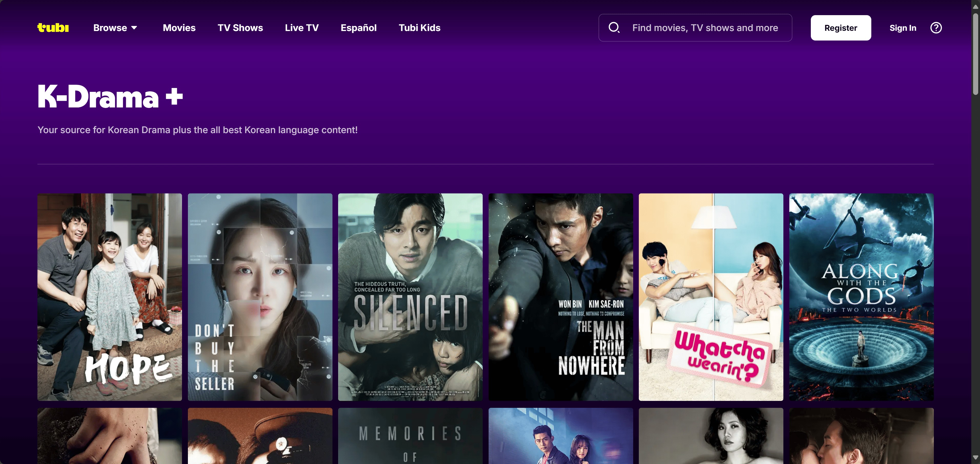Screen dimensions: 980x464
Task: Click the Sign In link
Action: [903, 28]
